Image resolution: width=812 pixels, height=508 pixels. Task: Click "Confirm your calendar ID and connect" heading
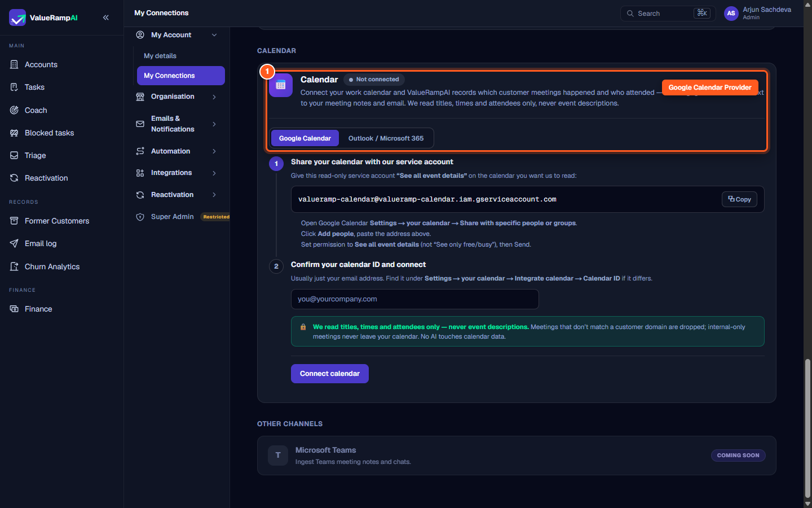point(358,265)
